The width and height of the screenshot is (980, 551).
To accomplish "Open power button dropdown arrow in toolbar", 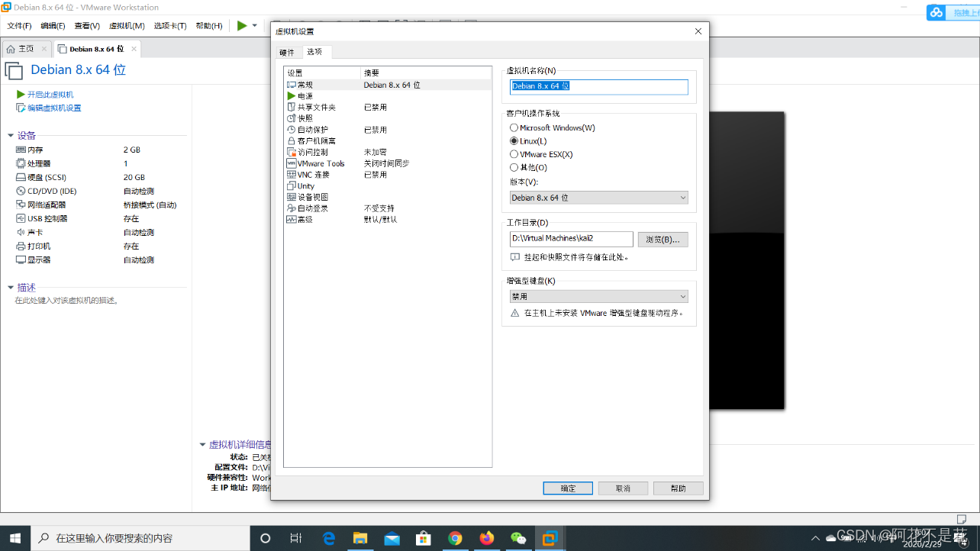I will pyautogui.click(x=255, y=25).
